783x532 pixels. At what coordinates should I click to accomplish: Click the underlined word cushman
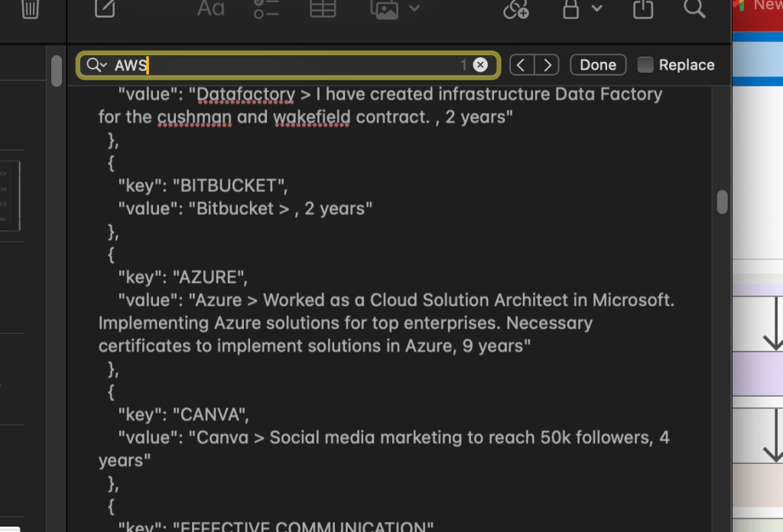pos(194,117)
